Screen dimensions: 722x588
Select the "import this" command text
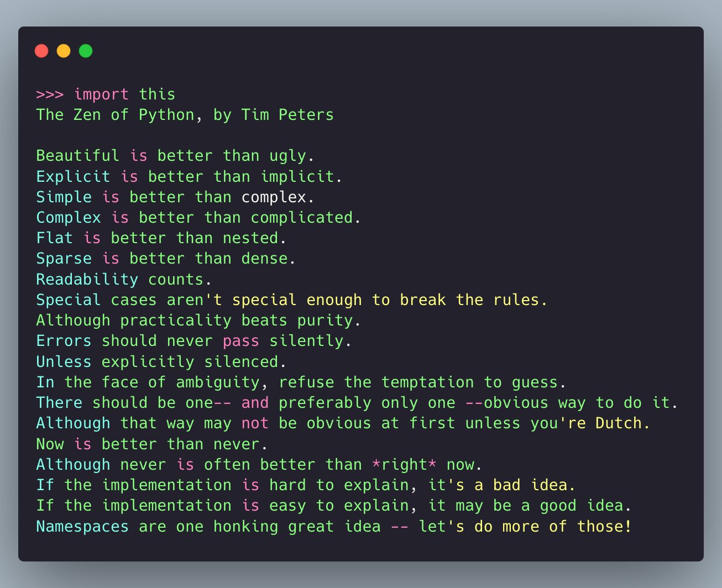[x=125, y=94]
